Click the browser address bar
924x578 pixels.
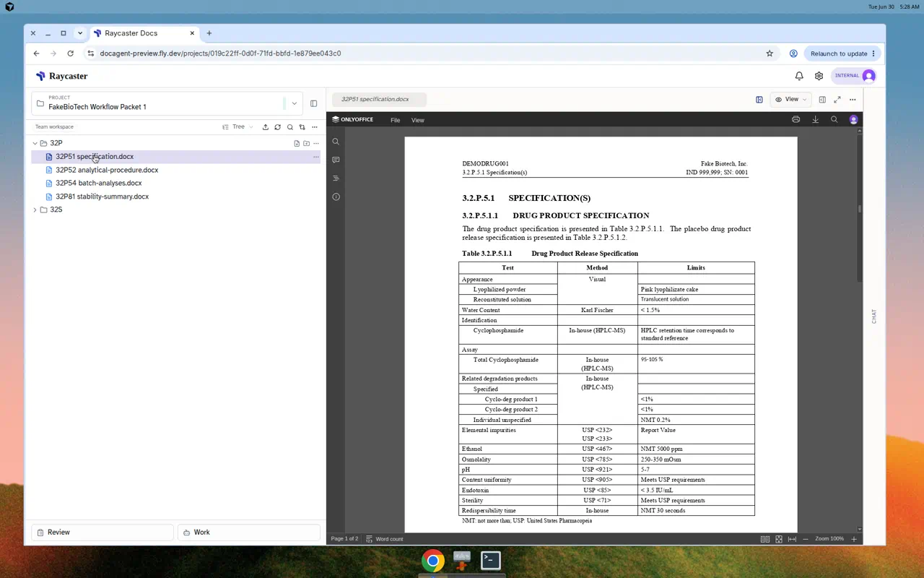pyautogui.click(x=426, y=53)
